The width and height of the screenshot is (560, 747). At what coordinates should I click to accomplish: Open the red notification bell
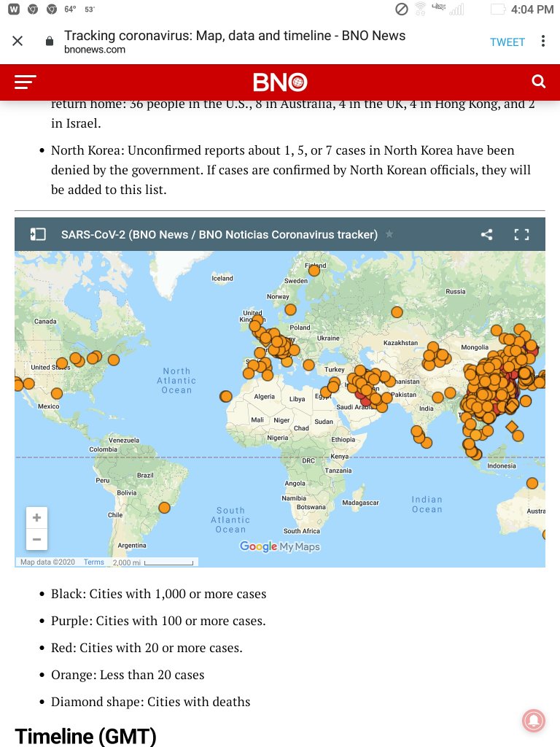534,720
